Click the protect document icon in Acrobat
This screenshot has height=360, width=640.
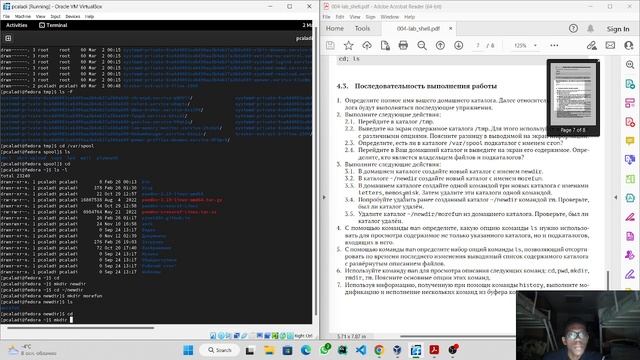385,45
